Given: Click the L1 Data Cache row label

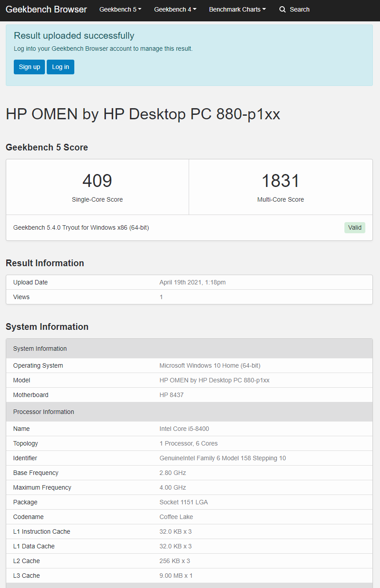Looking at the screenshot, I should click(x=34, y=546).
